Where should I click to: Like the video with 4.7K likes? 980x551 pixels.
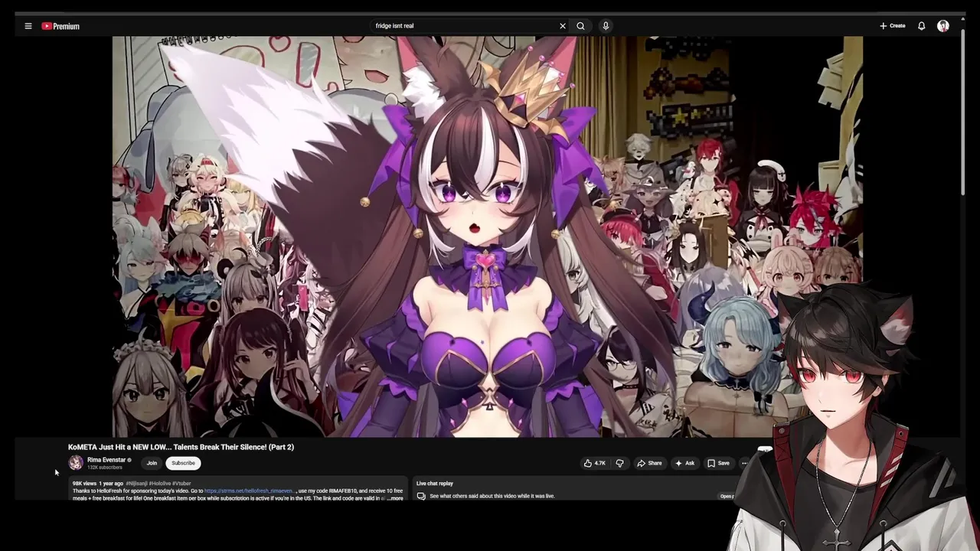pos(595,463)
